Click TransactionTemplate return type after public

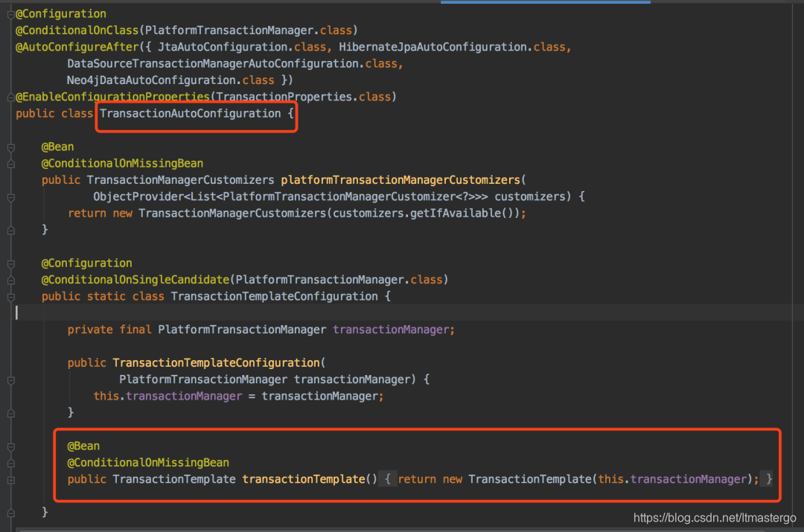pos(173,479)
